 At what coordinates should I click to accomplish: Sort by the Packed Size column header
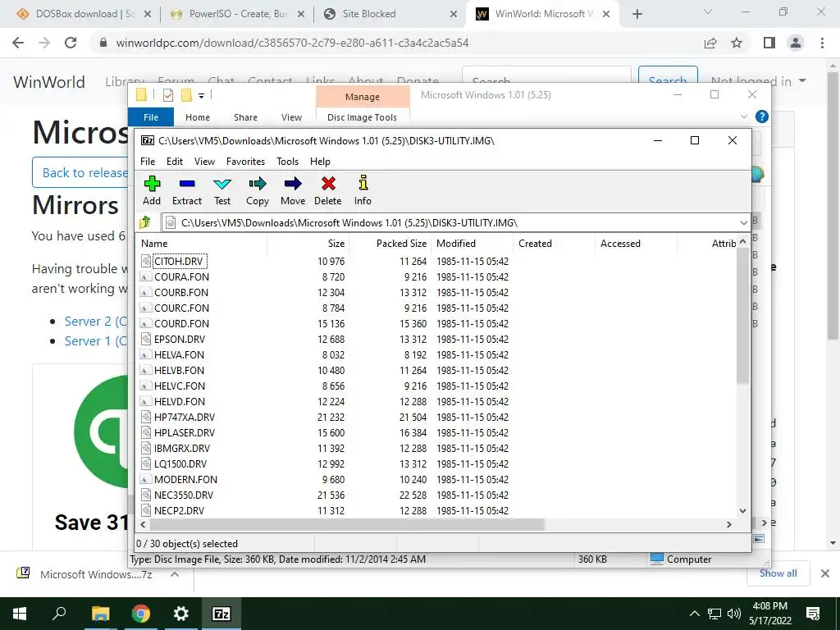pos(390,243)
